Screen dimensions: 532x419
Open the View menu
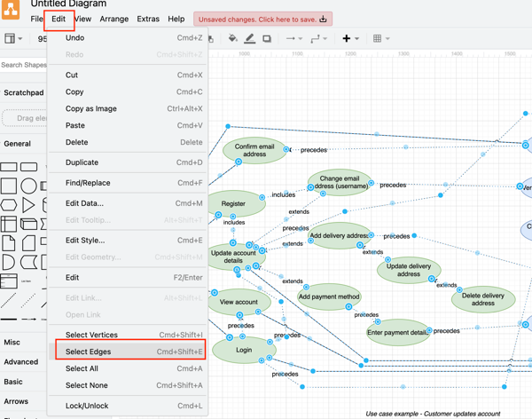pyautogui.click(x=82, y=19)
